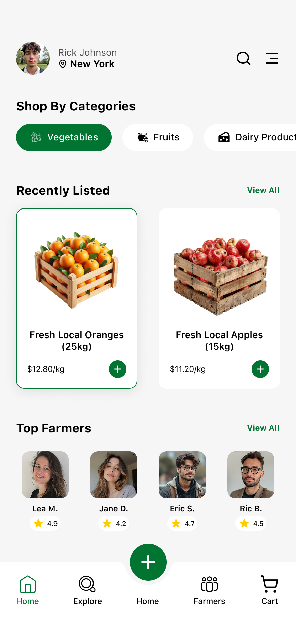296x644 pixels.
Task: Select the Fruits category chip
Action: coord(158,137)
